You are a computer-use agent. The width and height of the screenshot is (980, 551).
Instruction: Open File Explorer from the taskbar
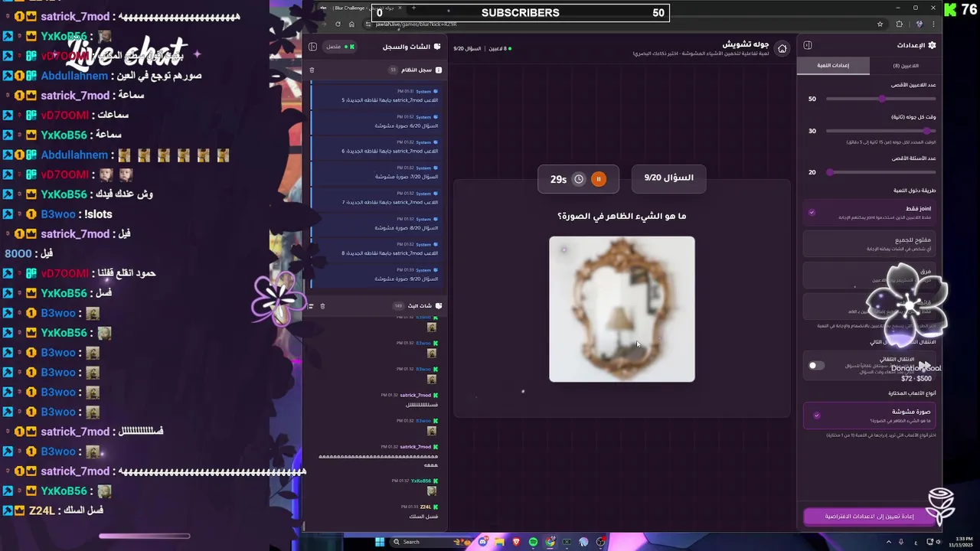tap(500, 542)
